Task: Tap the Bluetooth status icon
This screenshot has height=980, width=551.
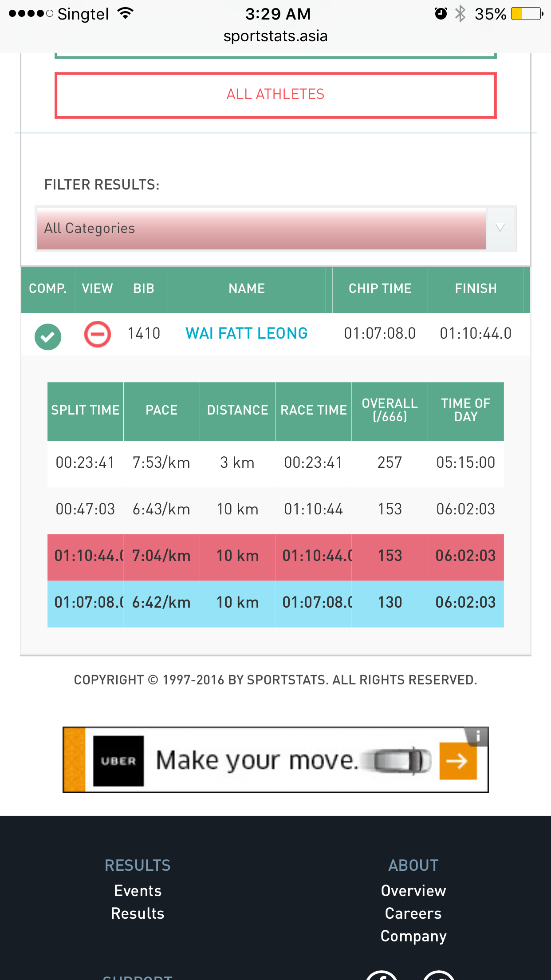Action: [x=460, y=14]
